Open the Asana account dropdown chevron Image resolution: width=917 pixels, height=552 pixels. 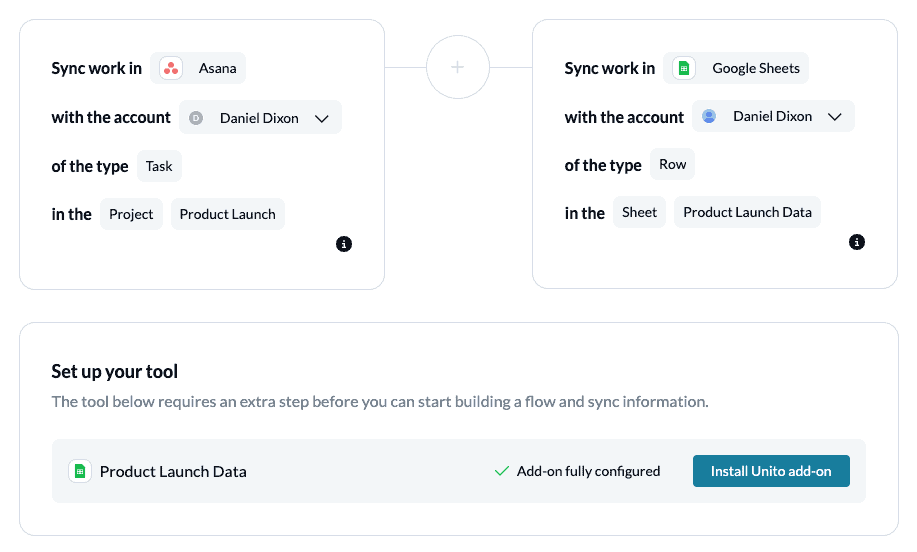(x=322, y=119)
